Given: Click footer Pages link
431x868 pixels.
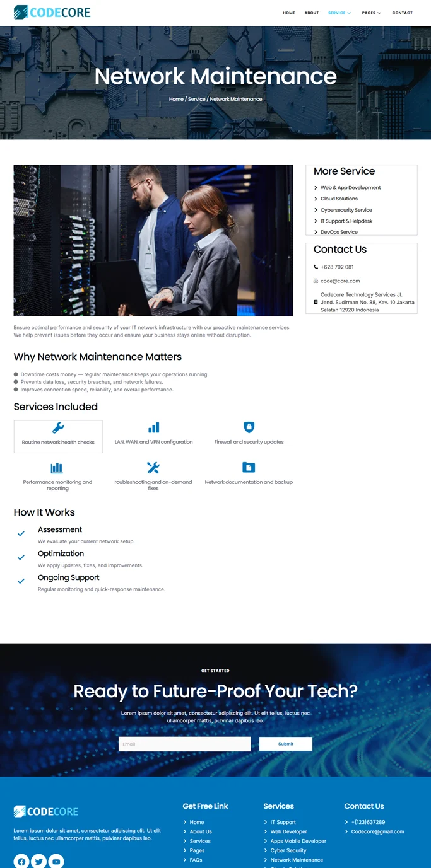Looking at the screenshot, I should 197,850.
